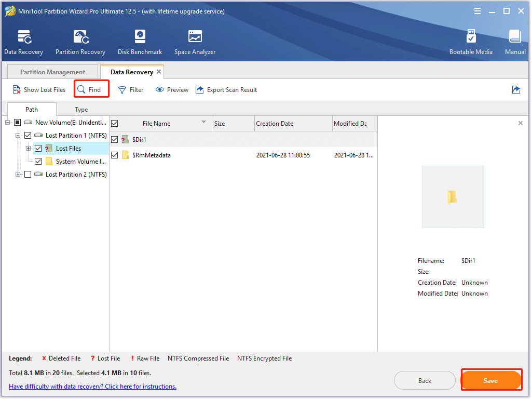Image resolution: width=532 pixels, height=399 pixels.
Task: Collapse the New Volume tree node
Action: [x=7, y=122]
